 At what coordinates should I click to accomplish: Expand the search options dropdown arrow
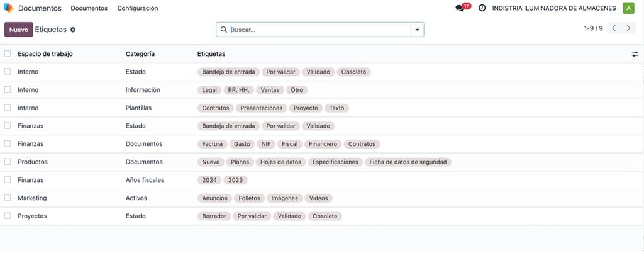[418, 30]
